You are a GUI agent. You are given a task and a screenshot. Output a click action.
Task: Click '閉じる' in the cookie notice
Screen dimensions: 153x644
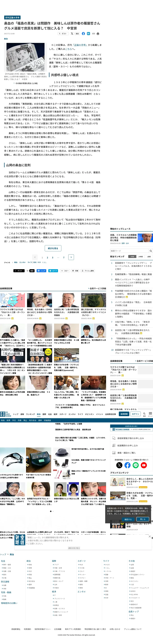tap(143, 519)
